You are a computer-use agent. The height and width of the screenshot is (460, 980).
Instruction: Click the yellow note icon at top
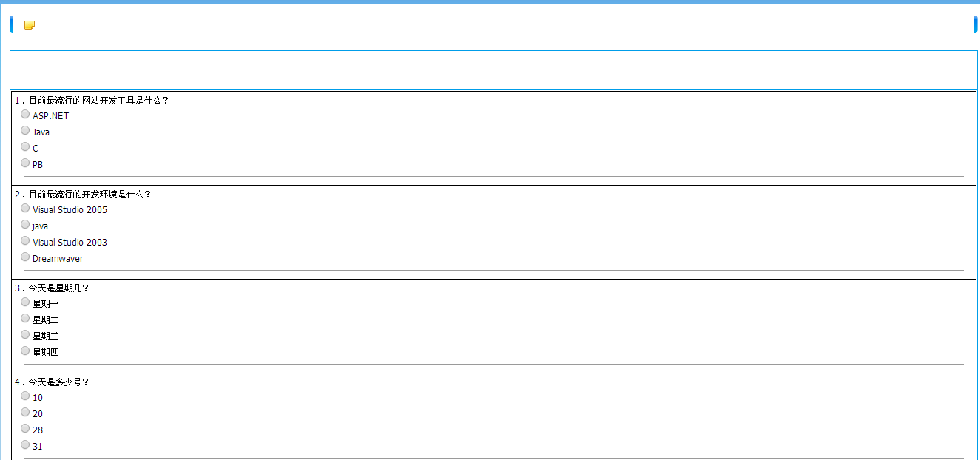30,25
